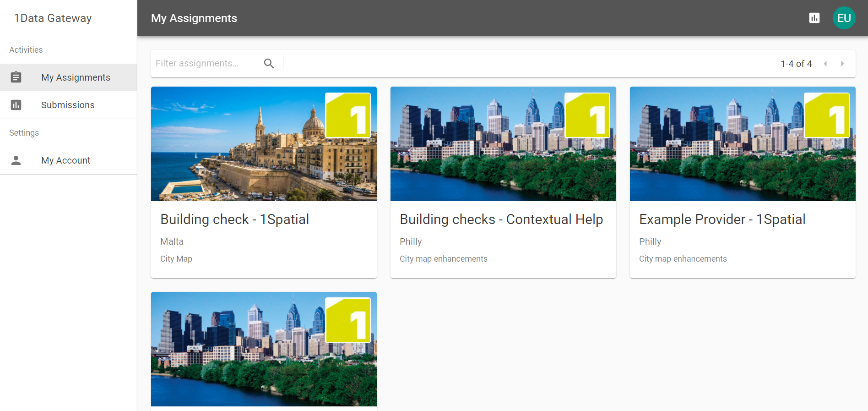Open the Example Provider - 1Spatial assignment
The height and width of the screenshot is (411, 868).
(722, 219)
